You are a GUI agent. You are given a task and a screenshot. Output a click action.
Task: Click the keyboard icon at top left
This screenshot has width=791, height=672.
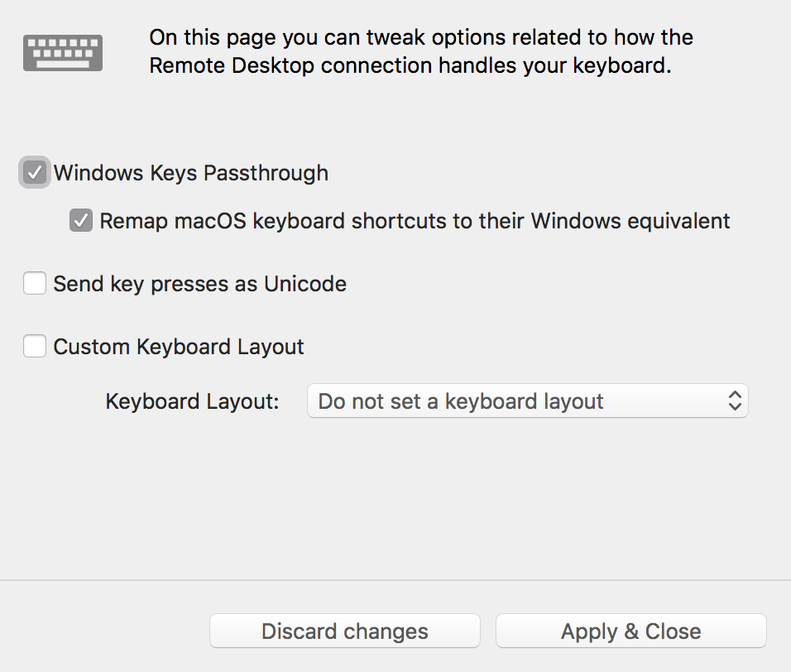63,52
